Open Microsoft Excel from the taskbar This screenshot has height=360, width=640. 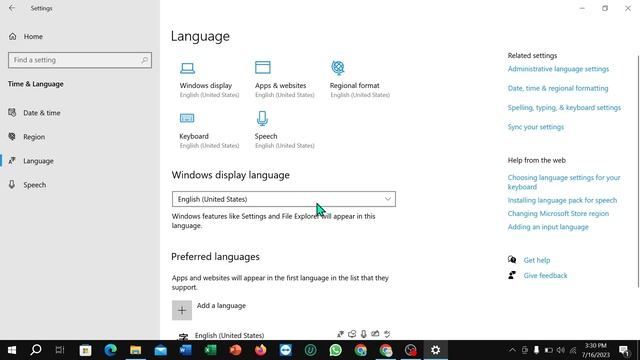pyautogui.click(x=210, y=350)
